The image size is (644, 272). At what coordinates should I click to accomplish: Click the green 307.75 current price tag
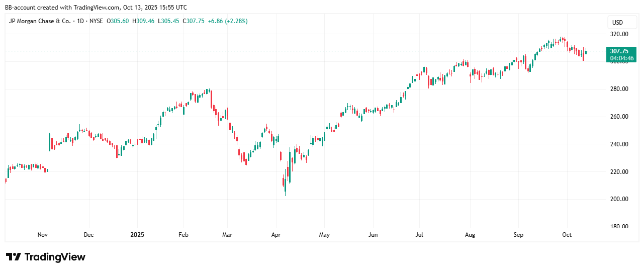tap(618, 51)
